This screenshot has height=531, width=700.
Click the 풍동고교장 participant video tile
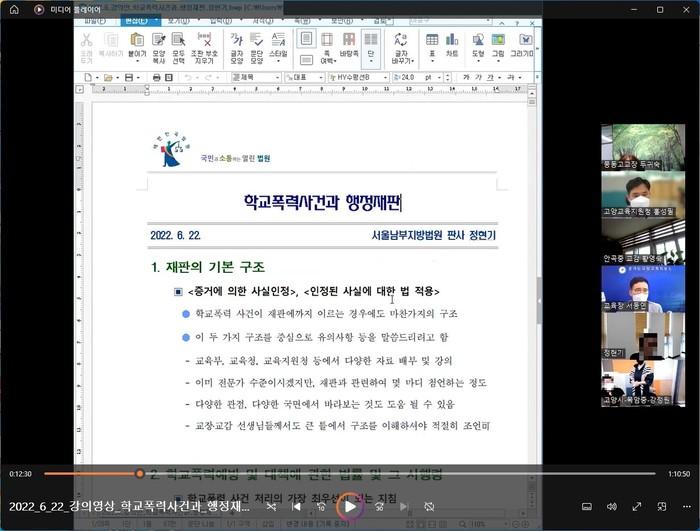pyautogui.click(x=643, y=147)
